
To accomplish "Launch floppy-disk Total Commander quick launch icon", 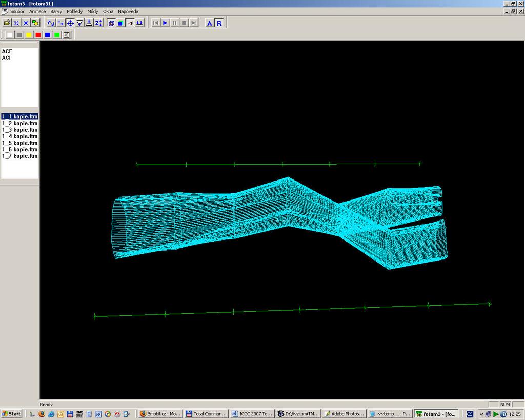I will pos(70,414).
